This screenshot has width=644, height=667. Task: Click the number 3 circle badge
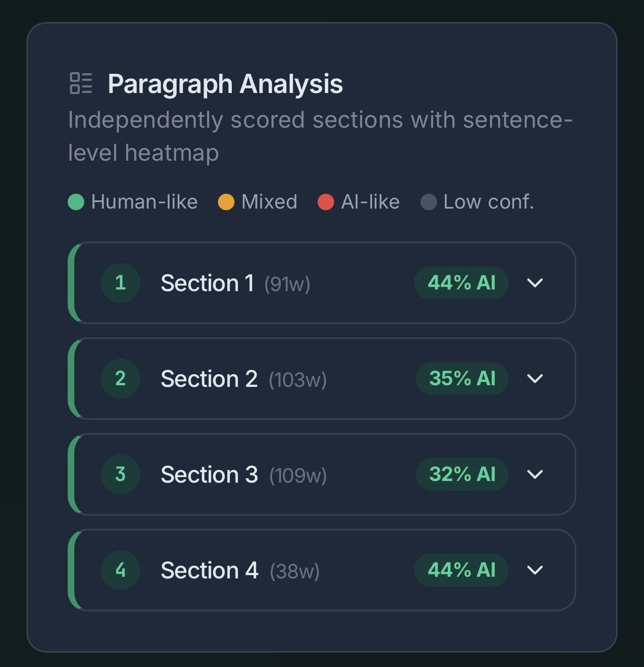point(120,474)
